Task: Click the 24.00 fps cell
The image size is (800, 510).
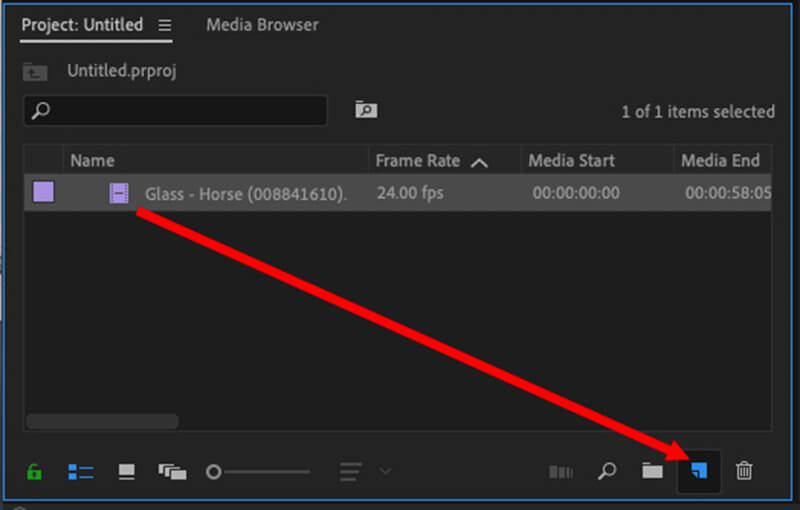Action: click(410, 193)
